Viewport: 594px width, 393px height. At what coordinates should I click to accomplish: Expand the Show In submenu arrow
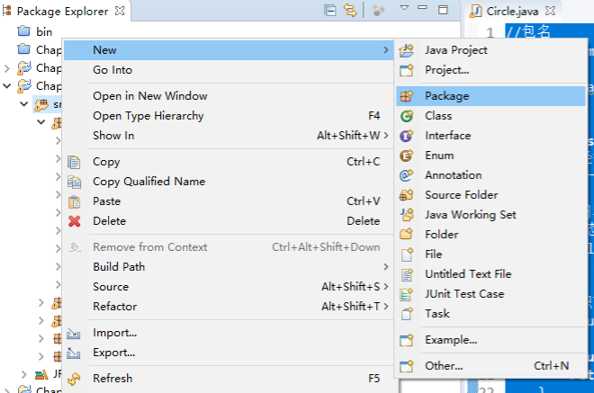coord(386,135)
